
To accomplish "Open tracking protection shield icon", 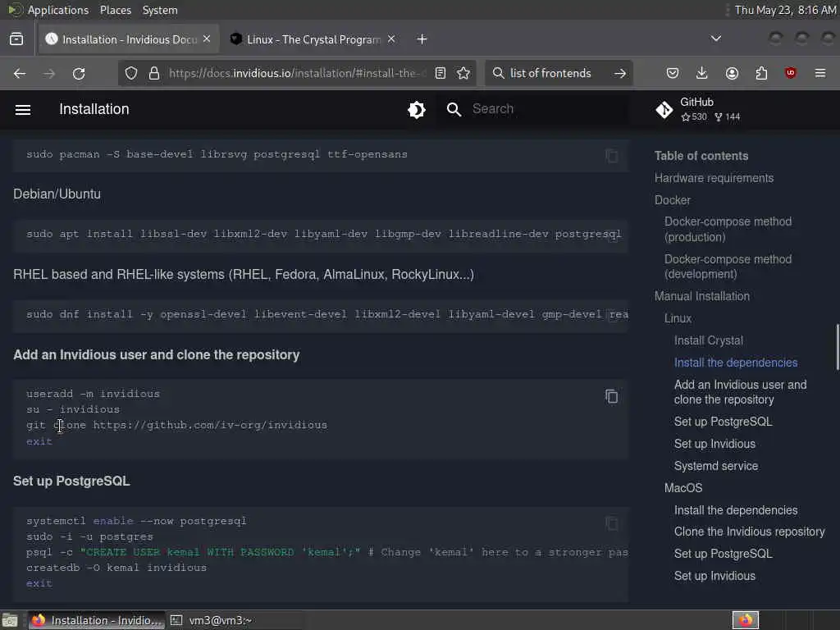I will 131,73.
